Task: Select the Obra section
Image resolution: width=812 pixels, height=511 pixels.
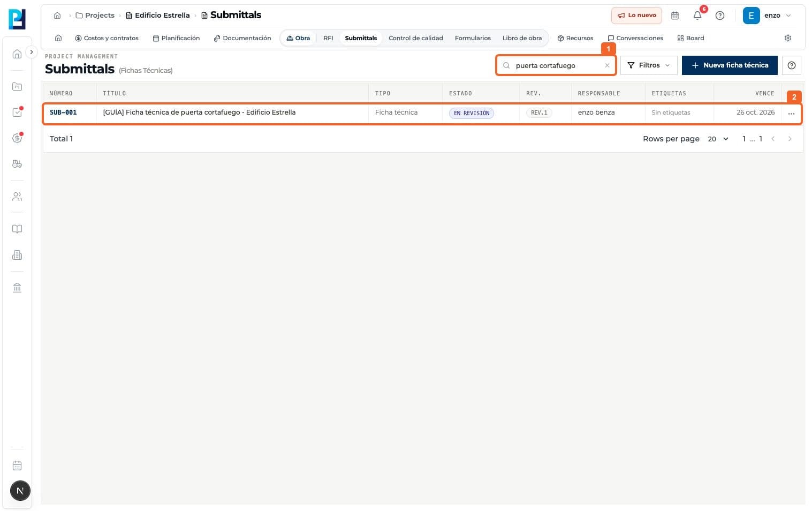Action: 298,38
